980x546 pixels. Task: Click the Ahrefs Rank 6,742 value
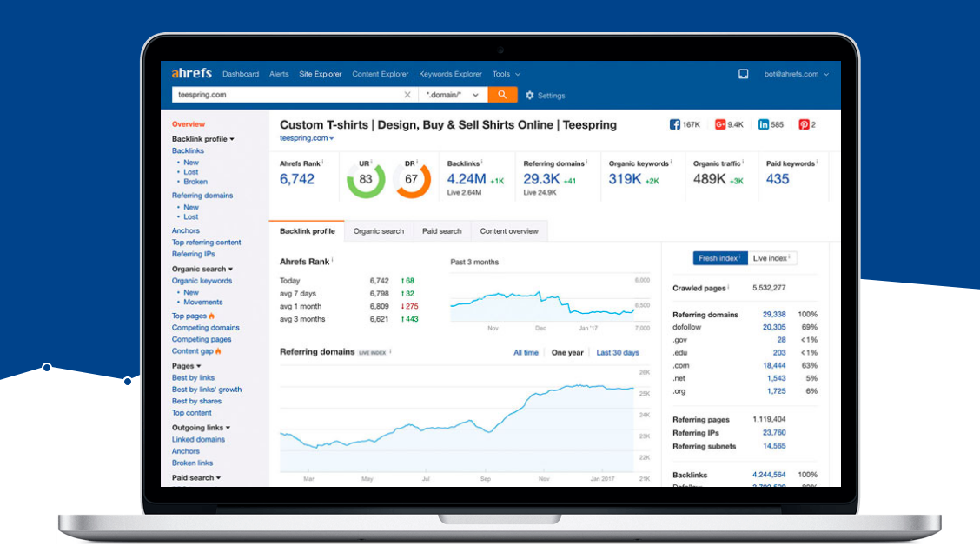[297, 179]
